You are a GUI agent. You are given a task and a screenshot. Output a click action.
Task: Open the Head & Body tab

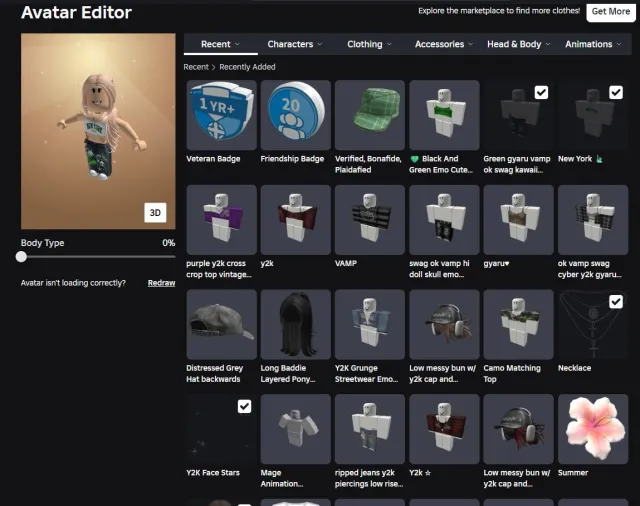[518, 44]
